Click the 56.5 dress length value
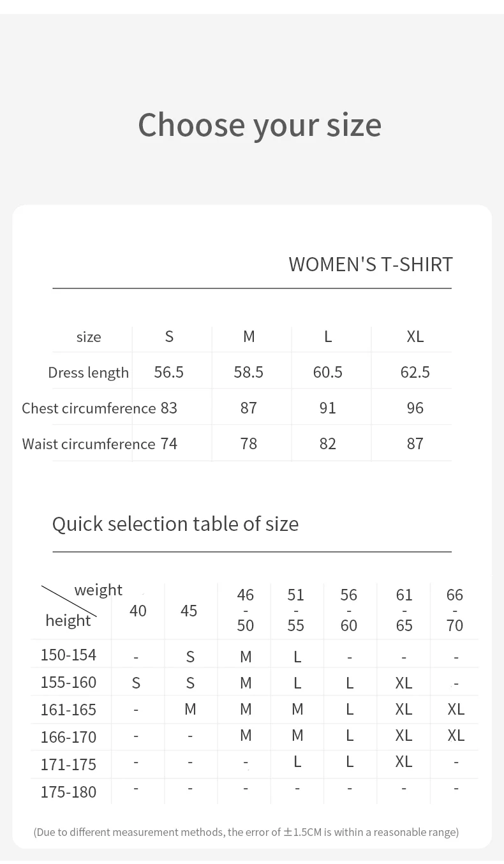The height and width of the screenshot is (864, 504). (x=169, y=373)
